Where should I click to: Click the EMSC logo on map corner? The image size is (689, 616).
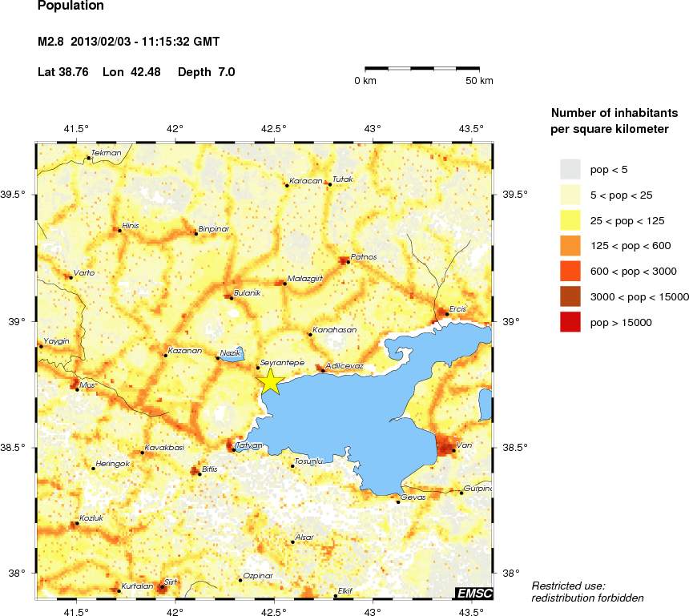[x=473, y=593]
